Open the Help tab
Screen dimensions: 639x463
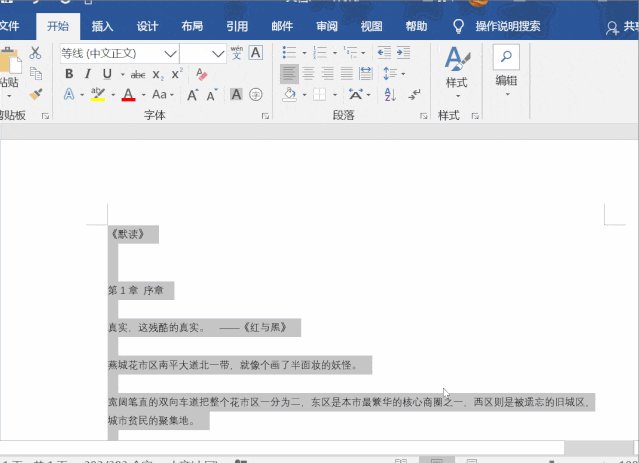click(x=416, y=26)
